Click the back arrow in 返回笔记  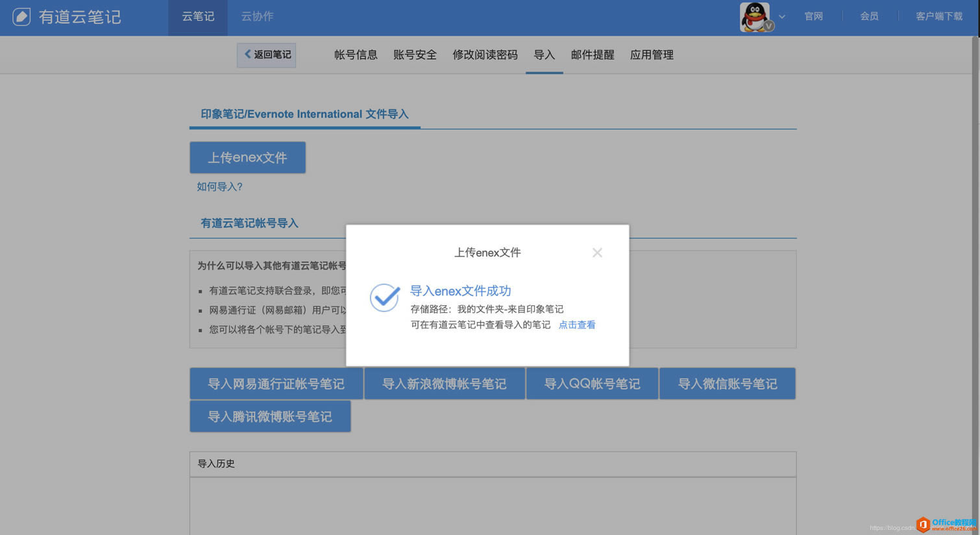(x=247, y=55)
